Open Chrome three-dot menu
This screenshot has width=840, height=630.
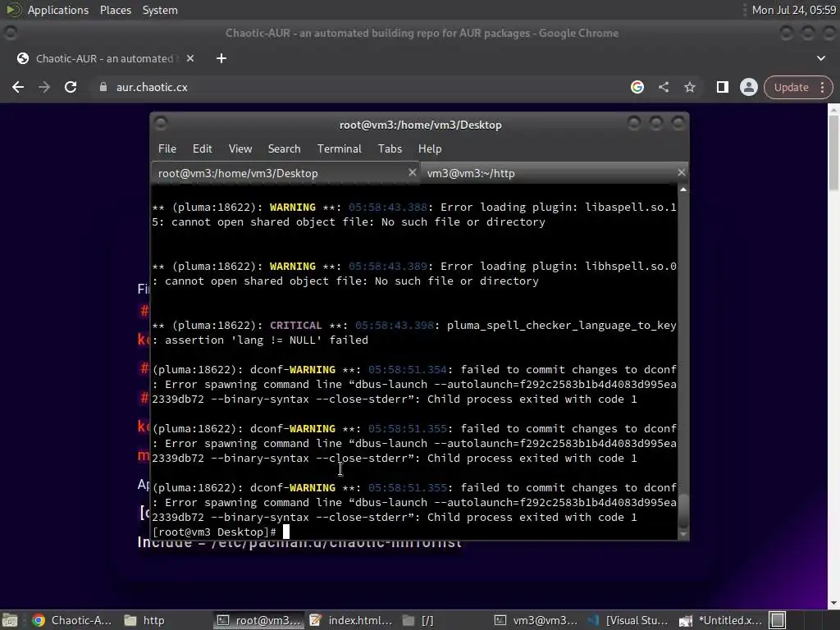click(x=822, y=87)
